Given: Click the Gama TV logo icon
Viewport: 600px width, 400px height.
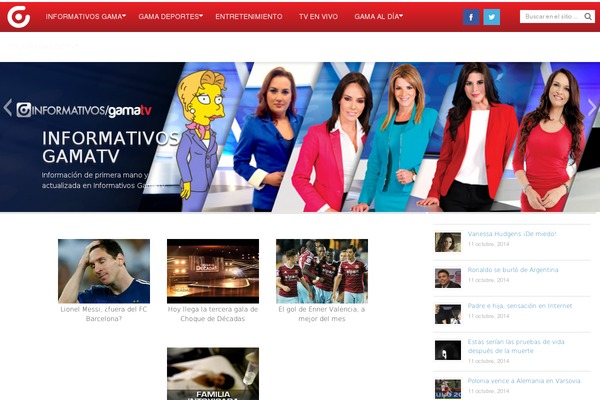Looking at the screenshot, I should [18, 16].
